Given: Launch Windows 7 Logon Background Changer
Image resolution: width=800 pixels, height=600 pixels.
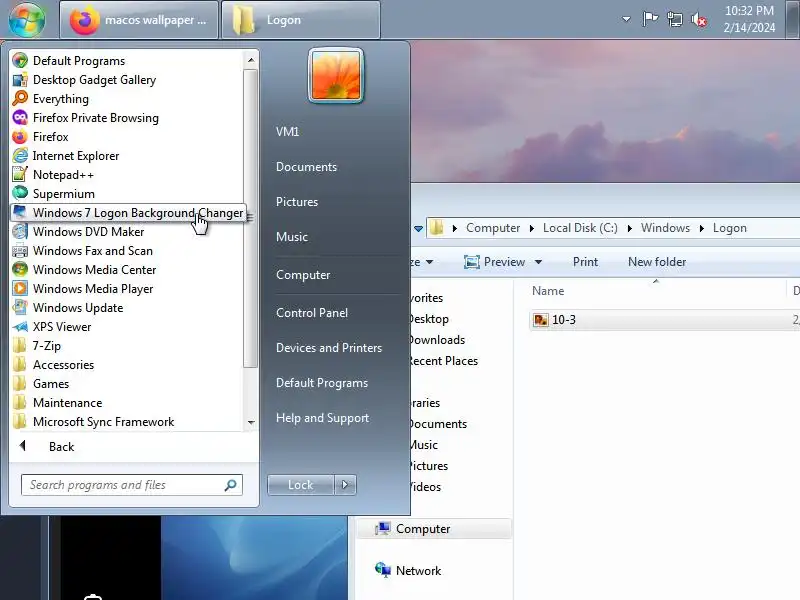Looking at the screenshot, I should tap(128, 213).
